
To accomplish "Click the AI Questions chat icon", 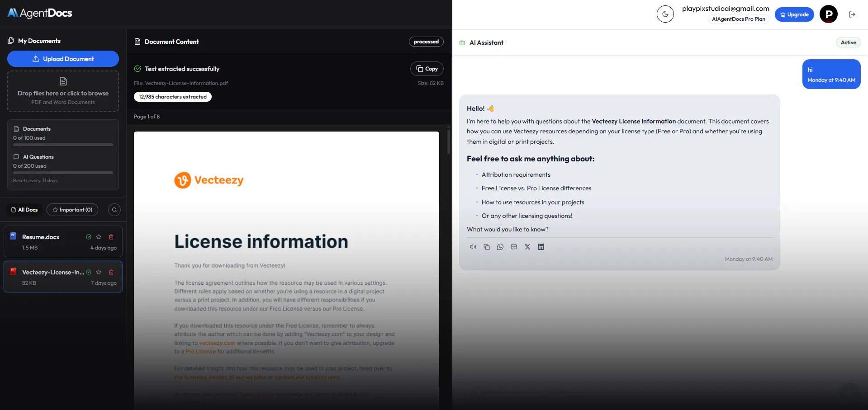I will 16,157.
